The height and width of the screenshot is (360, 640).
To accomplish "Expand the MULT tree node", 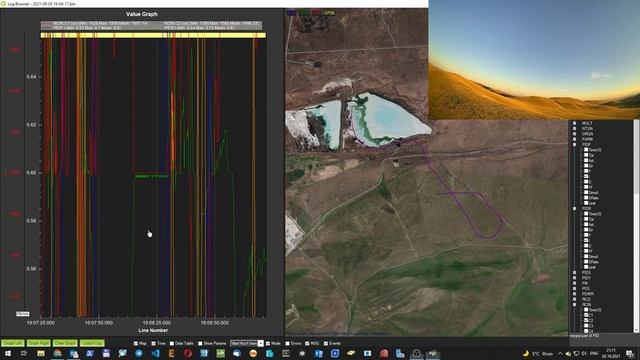I will [x=574, y=123].
